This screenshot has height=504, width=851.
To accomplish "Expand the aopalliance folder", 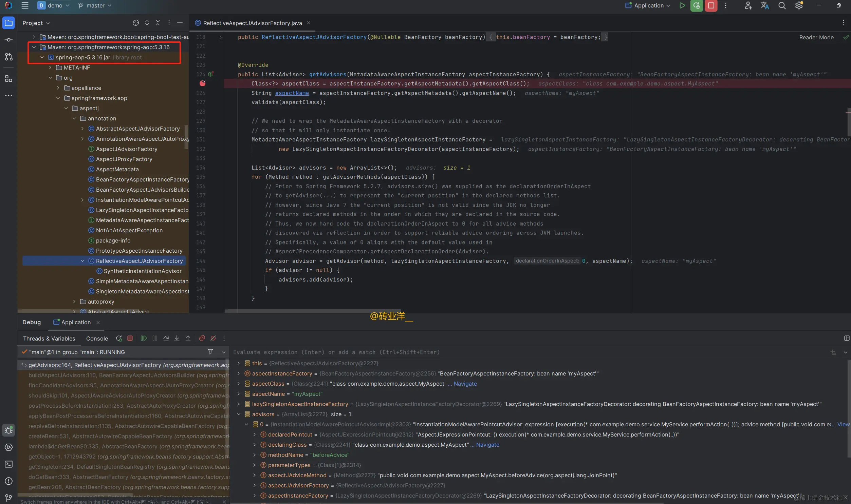I will 58,88.
